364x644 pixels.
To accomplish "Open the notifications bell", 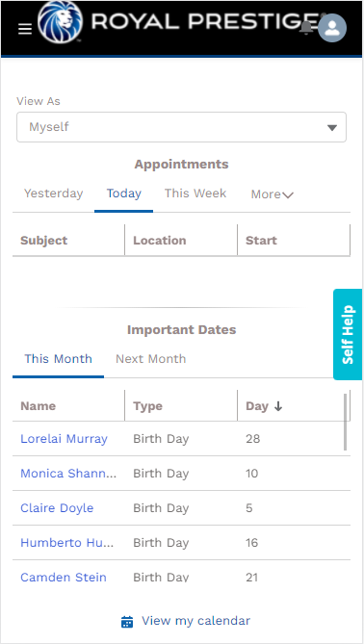I will (306, 28).
